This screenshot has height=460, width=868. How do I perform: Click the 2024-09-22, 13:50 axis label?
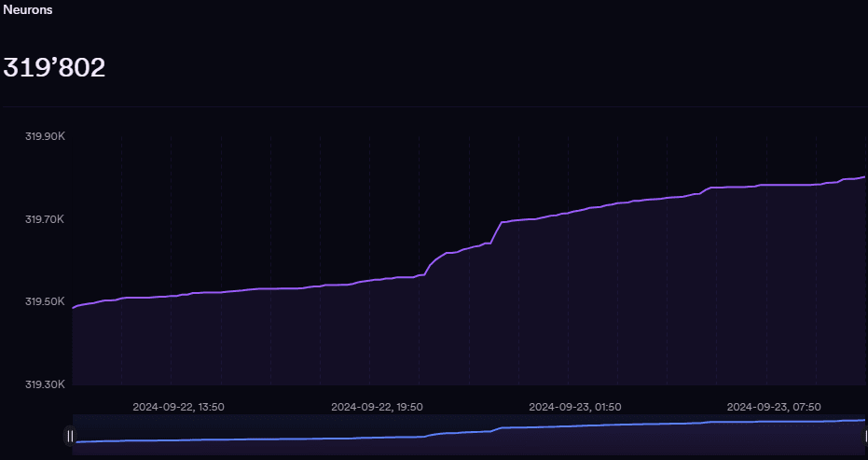pos(178,407)
